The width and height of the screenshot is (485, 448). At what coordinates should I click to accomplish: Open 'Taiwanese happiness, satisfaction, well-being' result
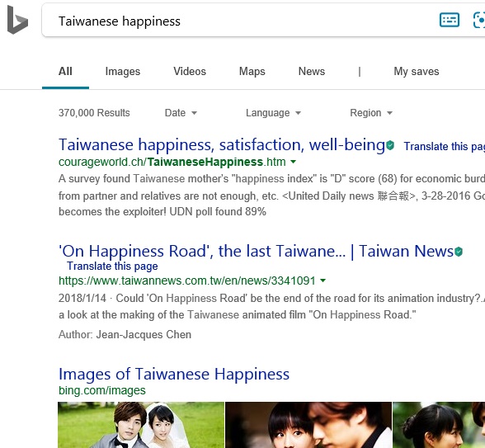pos(222,145)
